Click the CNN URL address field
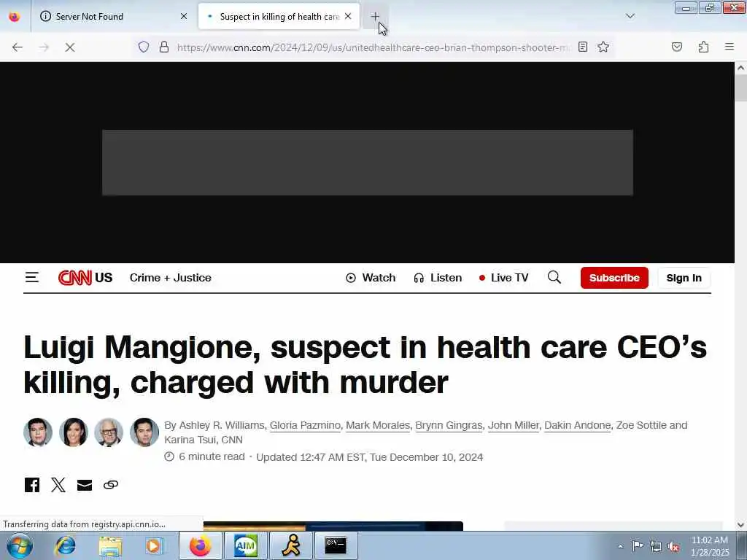Viewport: 747px width, 560px height. 373,47
